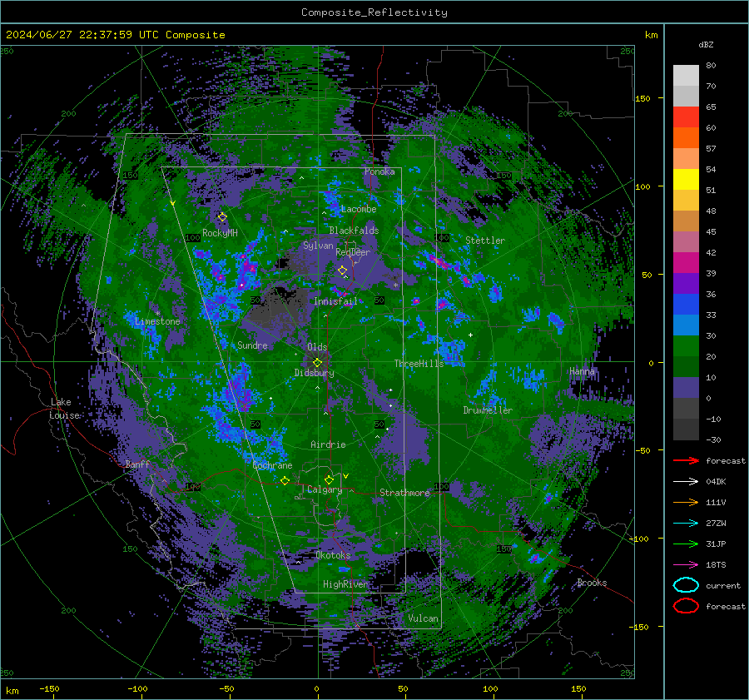Click the white 04DK arrow in legend
This screenshot has height=700, width=749.
coord(686,482)
